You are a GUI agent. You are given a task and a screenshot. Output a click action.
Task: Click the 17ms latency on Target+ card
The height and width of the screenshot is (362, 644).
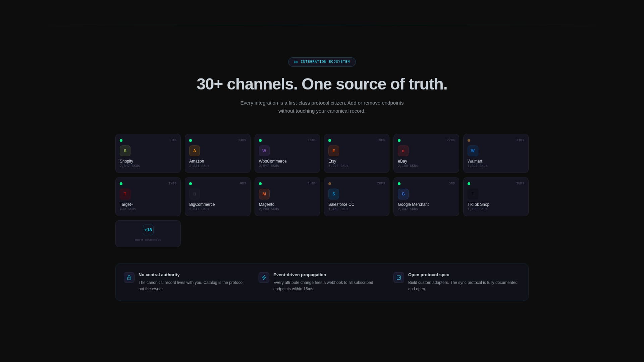(172, 184)
